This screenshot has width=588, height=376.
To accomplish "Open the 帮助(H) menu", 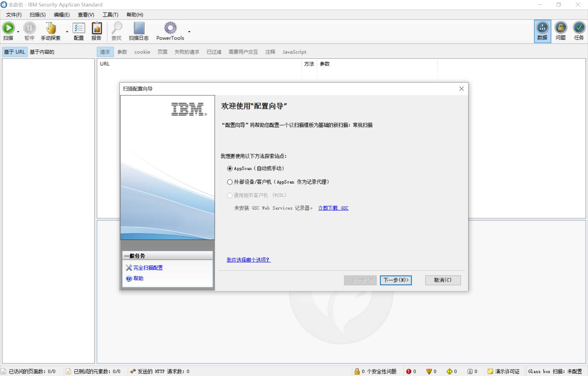I will (135, 15).
